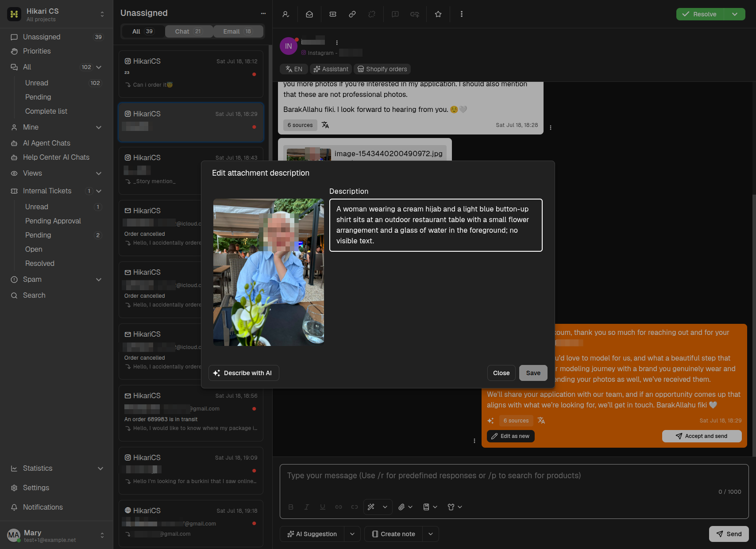
Task: Click the saved responses book icon
Action: click(426, 507)
